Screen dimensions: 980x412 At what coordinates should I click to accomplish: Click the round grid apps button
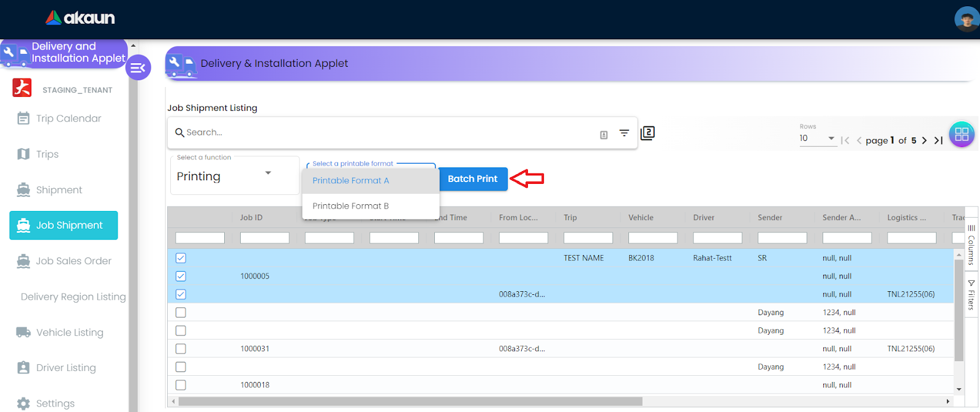pos(962,134)
